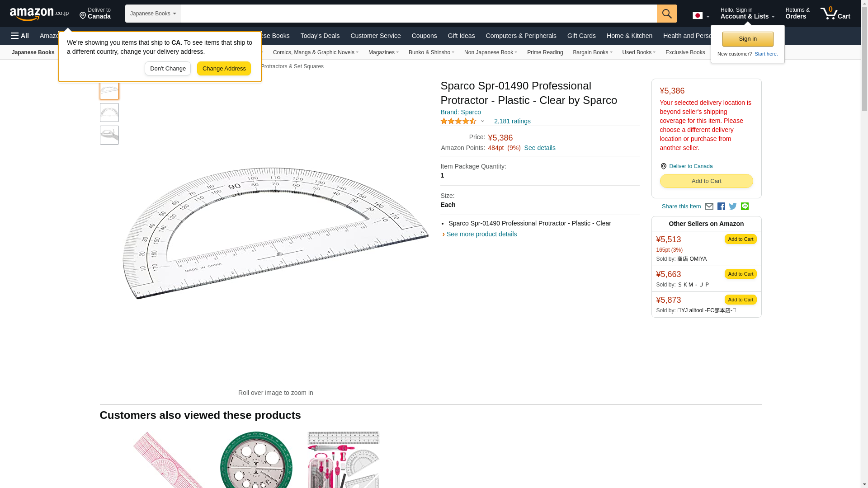868x488 pixels.
Task: Open the 2,181 ratings link
Action: pyautogui.click(x=512, y=121)
